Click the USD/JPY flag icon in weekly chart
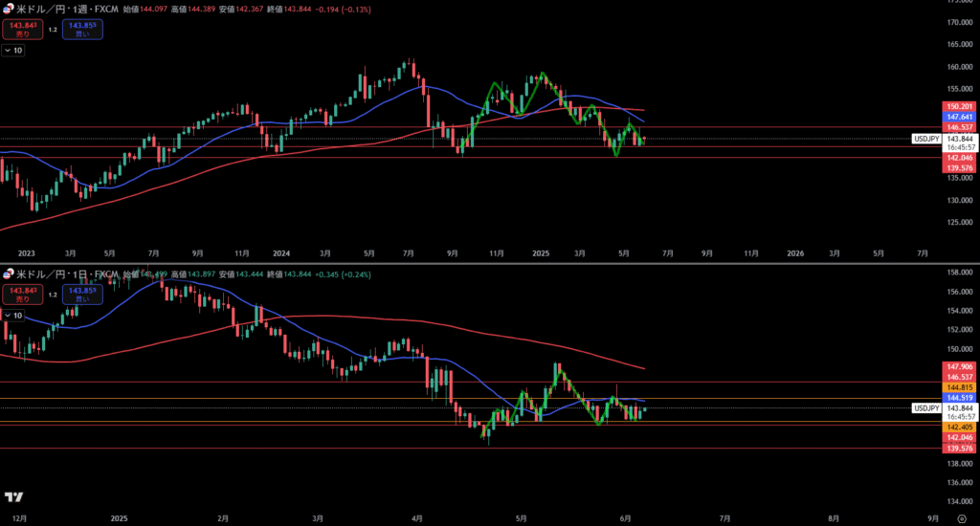The height and width of the screenshot is (526, 980). pos(8,10)
